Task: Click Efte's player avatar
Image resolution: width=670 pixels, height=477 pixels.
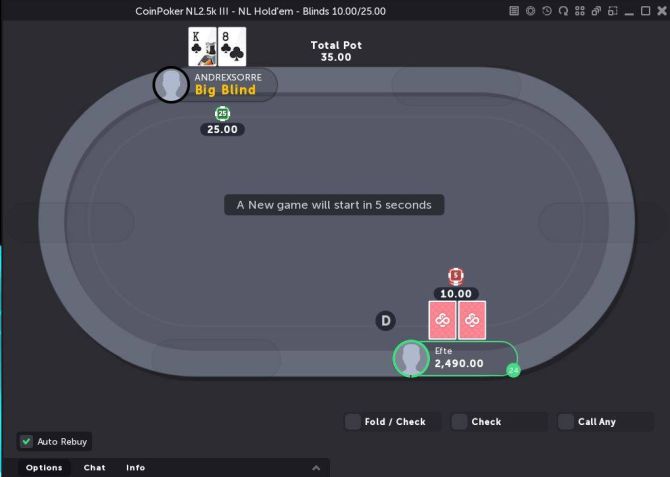Action: coord(411,358)
